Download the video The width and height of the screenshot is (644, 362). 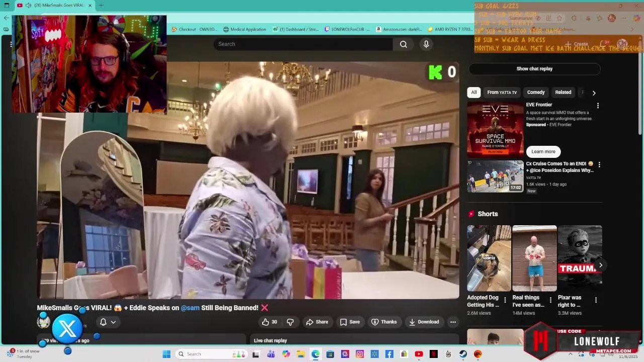424,322
